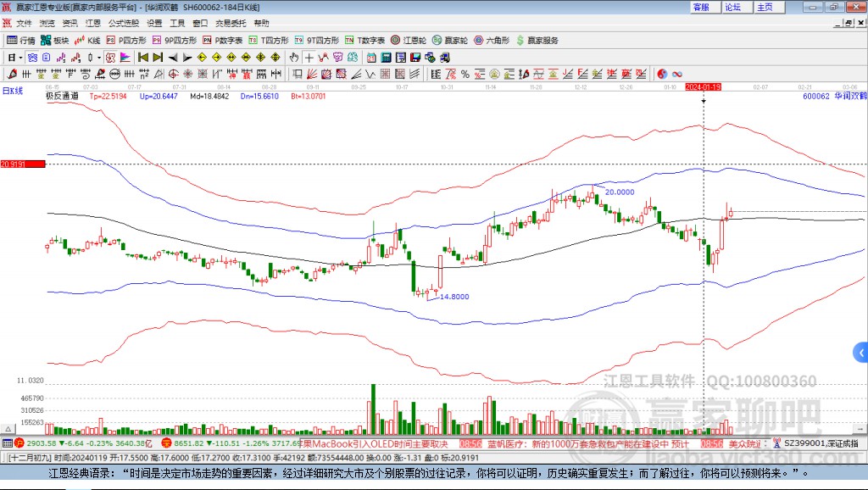Select the hand pan tool
868x490 pixels.
click(294, 58)
